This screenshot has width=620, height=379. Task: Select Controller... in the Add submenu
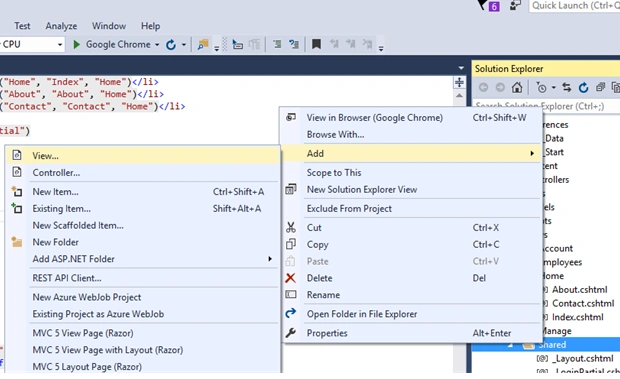[x=143, y=173]
